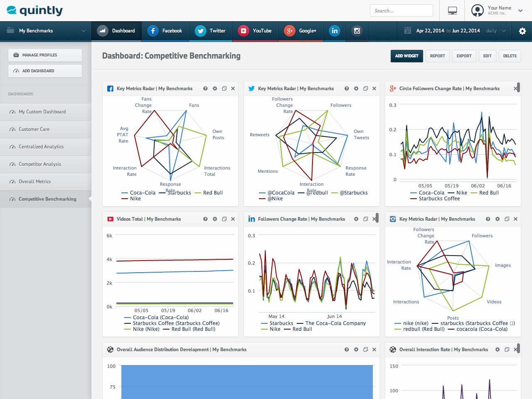The height and width of the screenshot is (399, 532).
Task: Click the quintly logo
Action: coord(34,10)
